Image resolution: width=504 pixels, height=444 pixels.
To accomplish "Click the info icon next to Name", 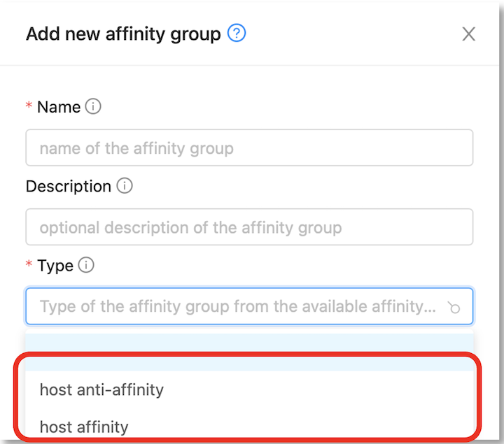I will 93,106.
